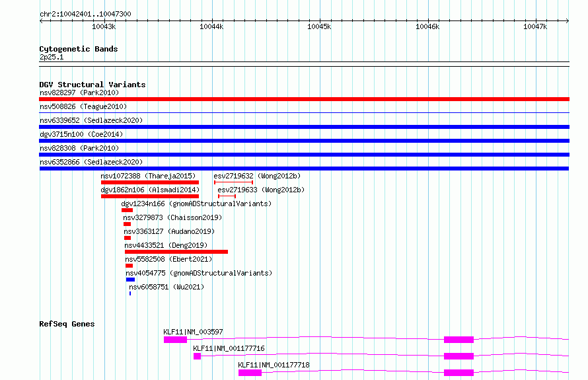Click the second exon of KLF11|NM_003597
Screen dimensions: 588x380
point(459,340)
